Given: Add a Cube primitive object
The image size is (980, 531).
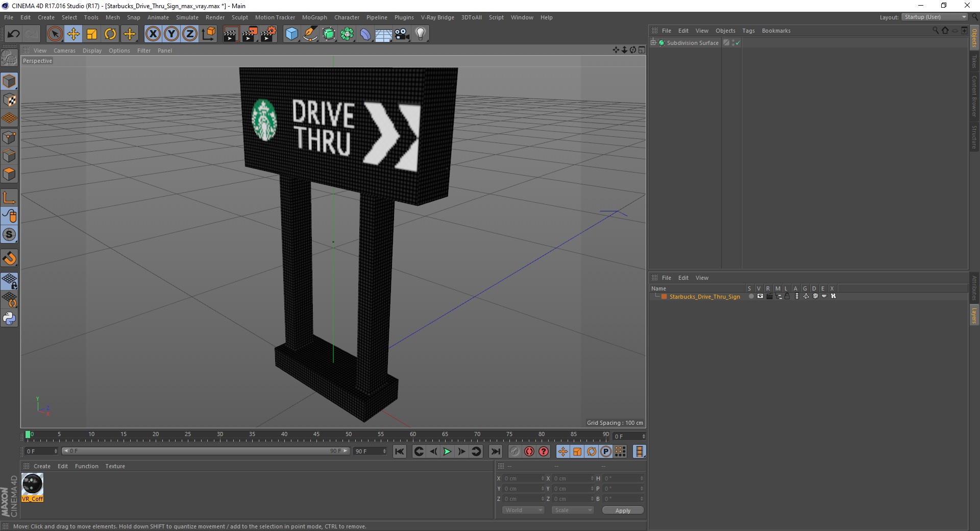Looking at the screenshot, I should (x=291, y=34).
